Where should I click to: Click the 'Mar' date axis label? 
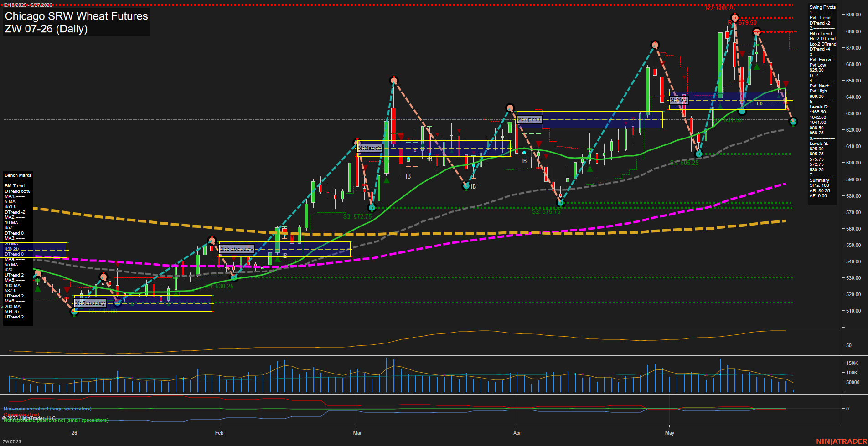357,433
